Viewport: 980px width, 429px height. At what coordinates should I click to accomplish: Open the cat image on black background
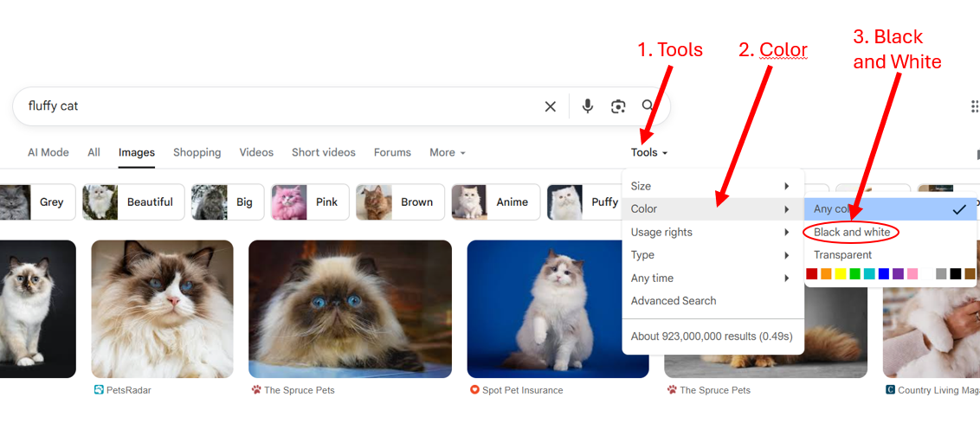[37, 309]
